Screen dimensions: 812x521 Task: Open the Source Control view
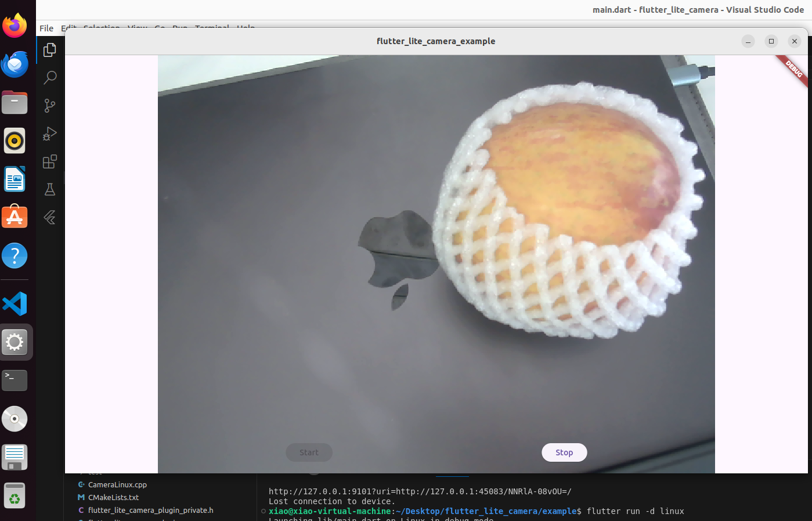(50, 105)
